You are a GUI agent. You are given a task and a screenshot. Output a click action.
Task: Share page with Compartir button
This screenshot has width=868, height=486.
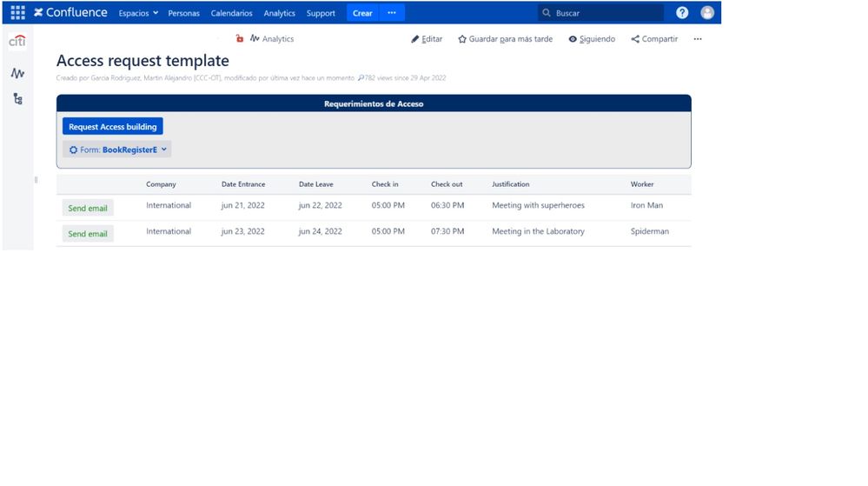coord(654,39)
